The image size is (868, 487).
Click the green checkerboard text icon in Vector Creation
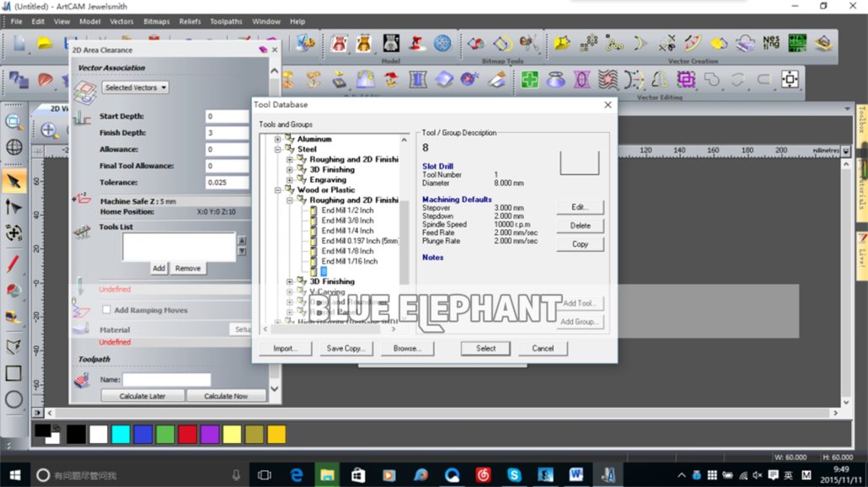[x=797, y=43]
